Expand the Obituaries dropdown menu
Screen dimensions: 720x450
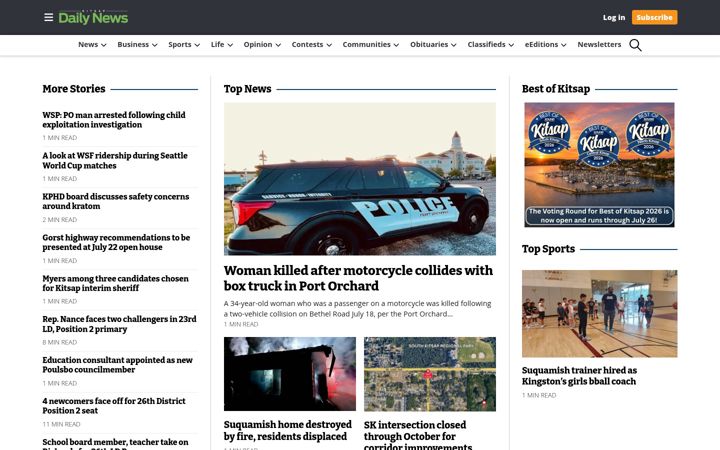(433, 45)
